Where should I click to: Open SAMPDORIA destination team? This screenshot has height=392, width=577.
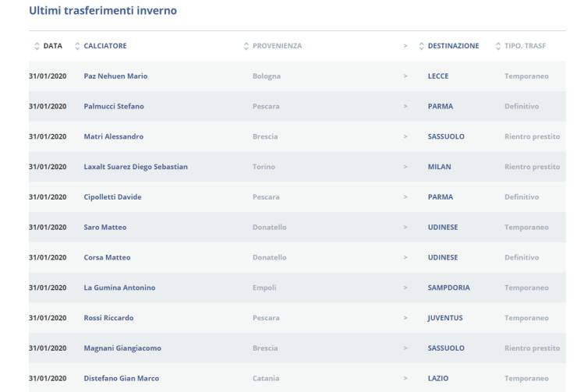pyautogui.click(x=448, y=288)
